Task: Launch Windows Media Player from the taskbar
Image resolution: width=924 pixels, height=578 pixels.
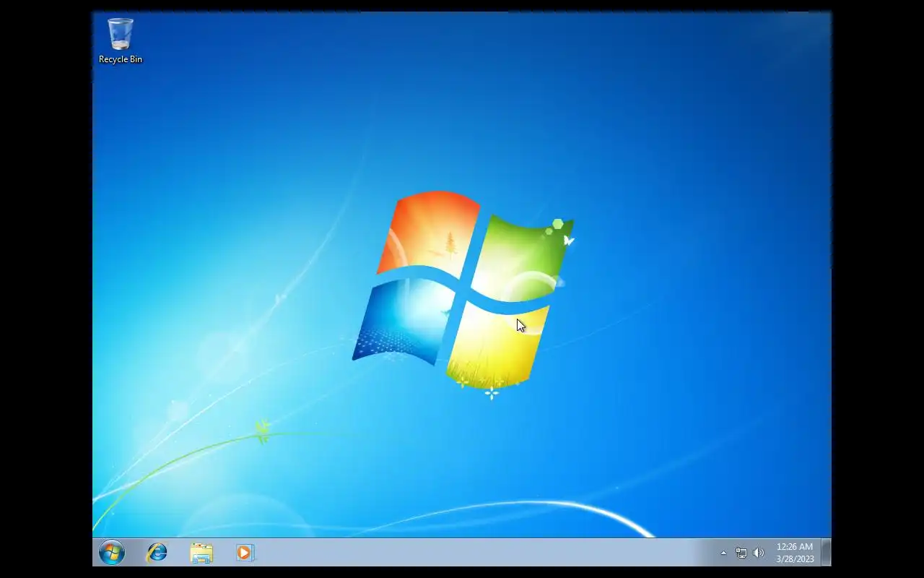Action: pos(245,553)
